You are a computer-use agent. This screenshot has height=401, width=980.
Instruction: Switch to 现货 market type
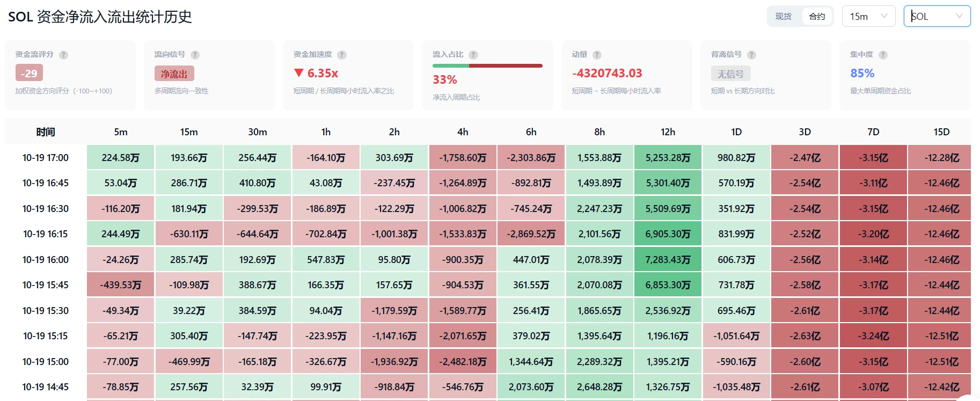[x=784, y=17]
